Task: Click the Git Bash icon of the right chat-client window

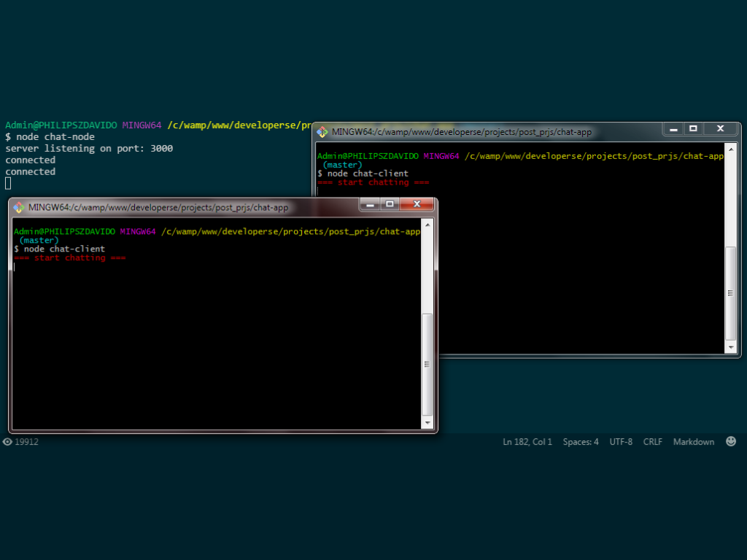Action: pos(322,132)
